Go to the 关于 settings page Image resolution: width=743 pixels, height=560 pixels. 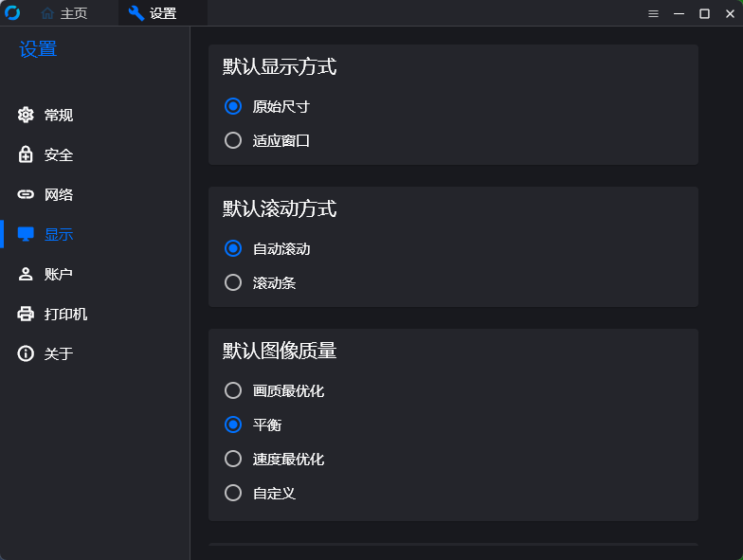(x=59, y=354)
